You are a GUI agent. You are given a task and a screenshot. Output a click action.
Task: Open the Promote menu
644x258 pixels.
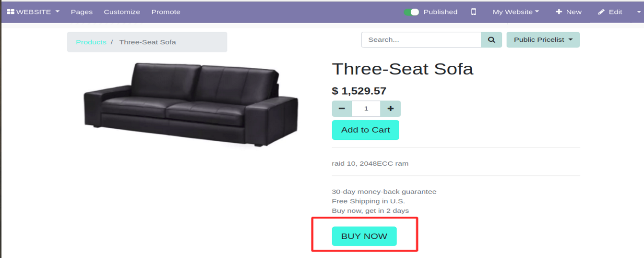click(166, 12)
